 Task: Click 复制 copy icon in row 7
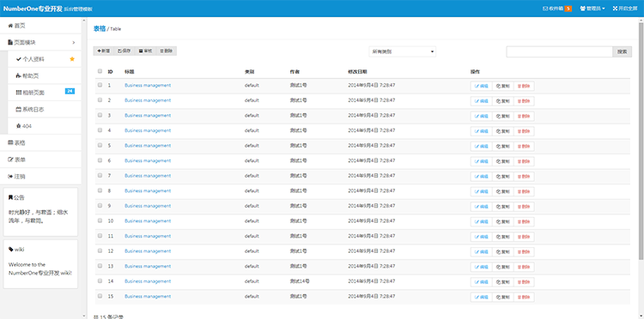coord(498,177)
